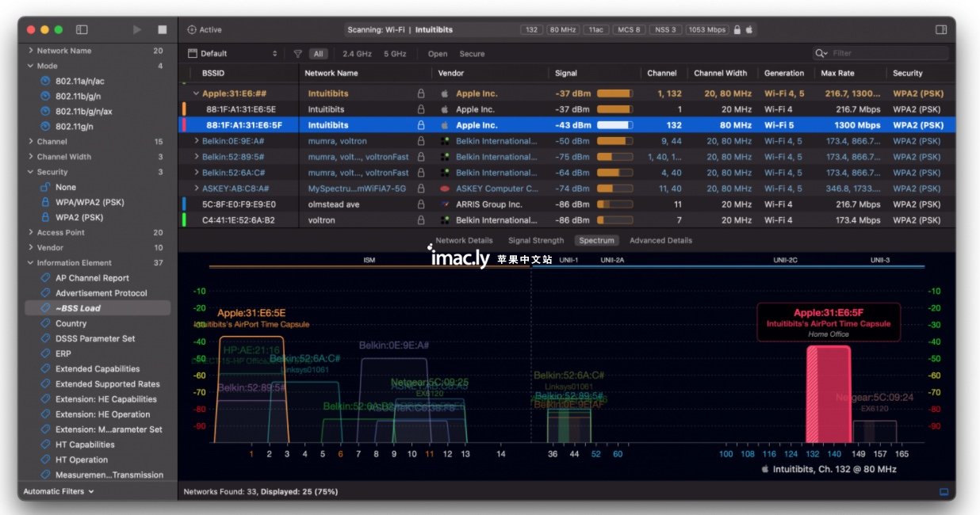This screenshot has width=980, height=515.
Task: Filter networks by 5 GHz band
Action: pyautogui.click(x=395, y=54)
